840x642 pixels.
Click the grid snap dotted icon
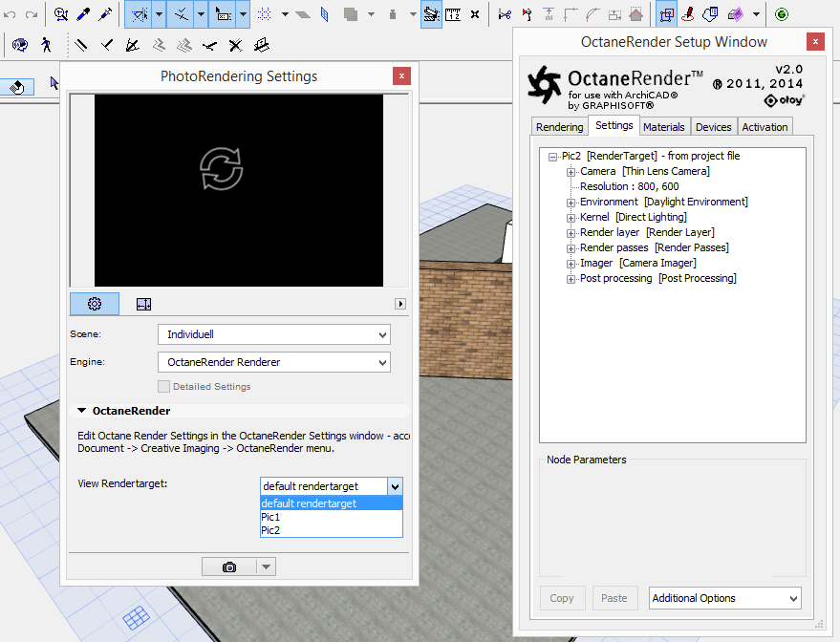click(264, 14)
